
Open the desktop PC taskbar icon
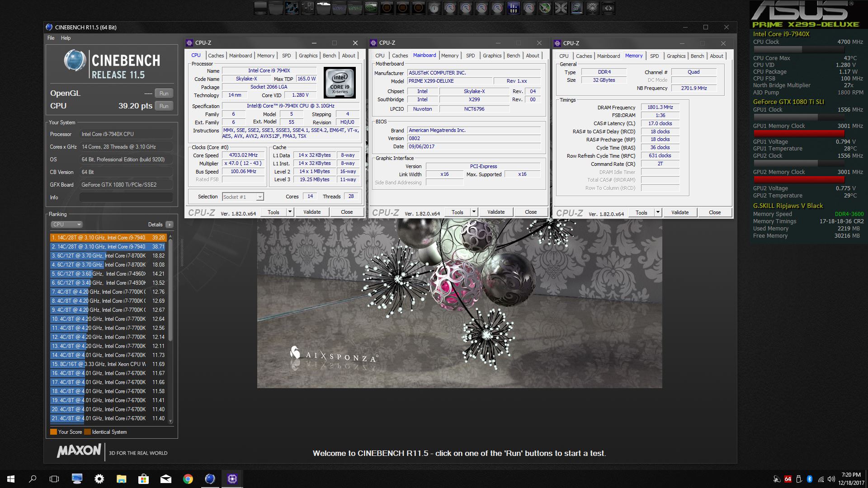(77, 479)
